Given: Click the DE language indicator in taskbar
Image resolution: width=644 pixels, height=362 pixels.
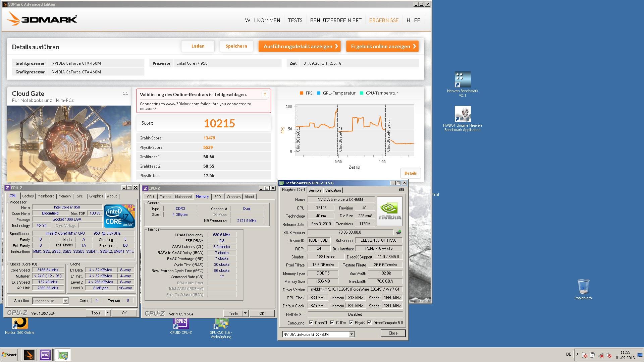Looking at the screenshot, I should coord(569,354).
